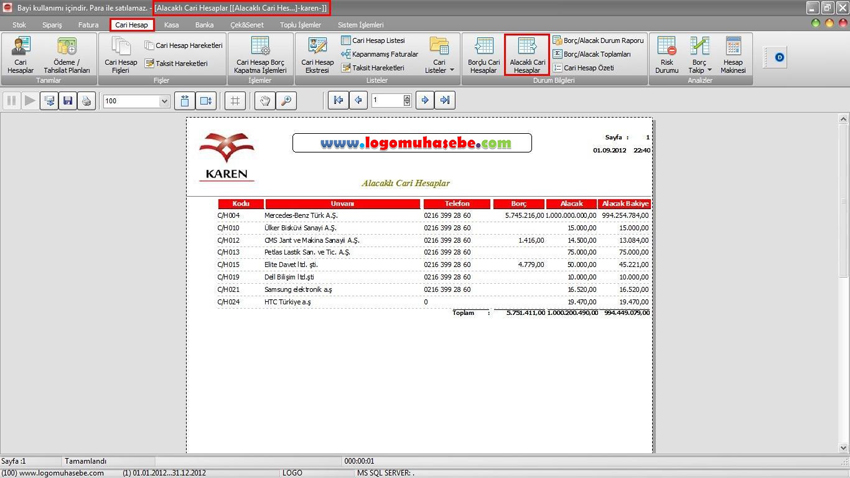Open Cari Hesaplar definitions icon
Screen dimensions: 850x478
click(21, 55)
